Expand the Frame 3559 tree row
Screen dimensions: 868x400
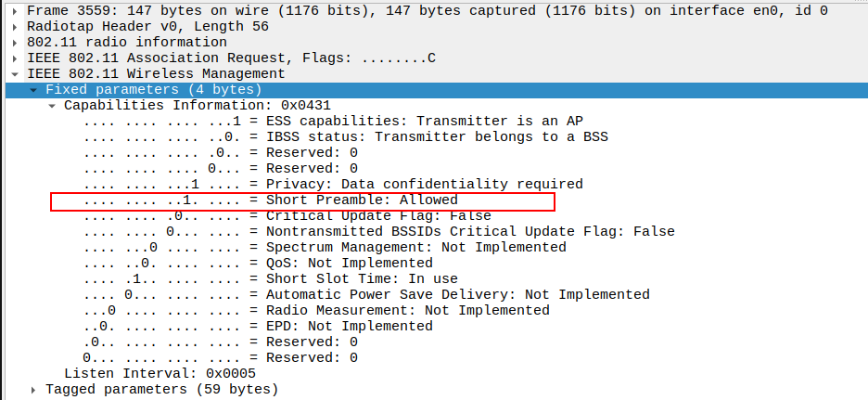[16, 10]
